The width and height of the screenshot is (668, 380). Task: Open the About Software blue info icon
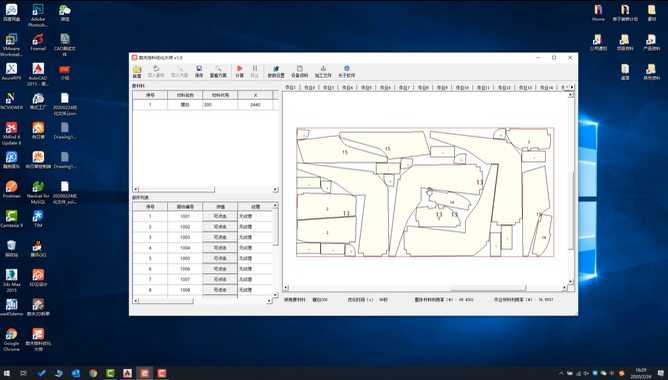(x=346, y=71)
